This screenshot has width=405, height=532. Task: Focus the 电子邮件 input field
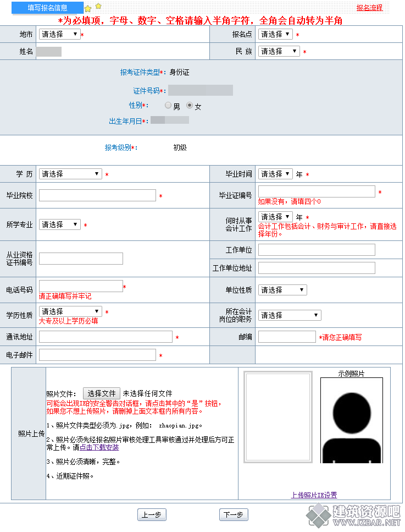[x=98, y=355]
